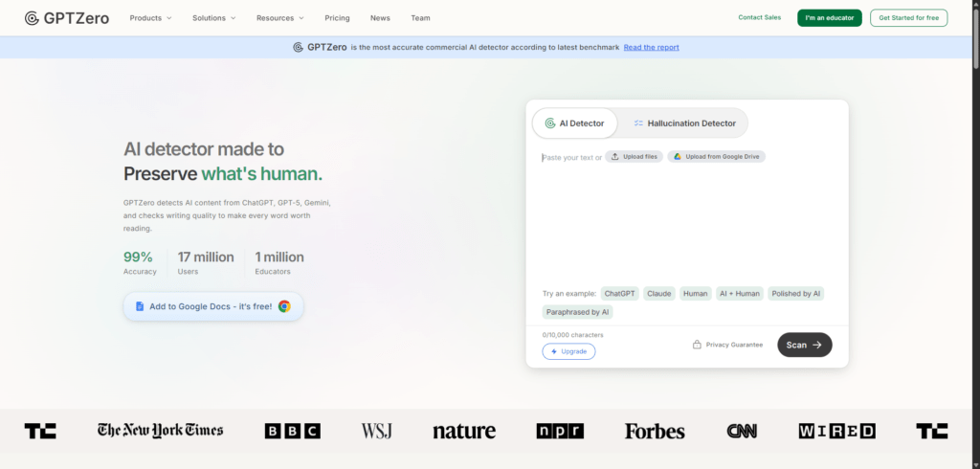This screenshot has height=469, width=980.
Task: Click the BBC logo
Action: 293,431
